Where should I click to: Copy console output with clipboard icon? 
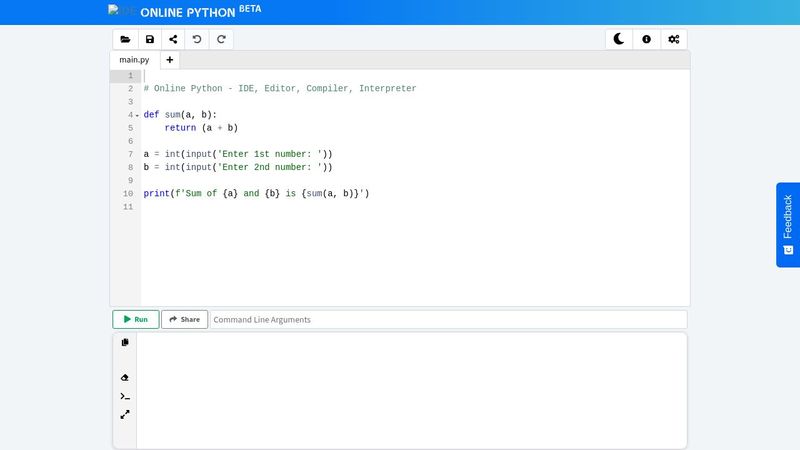[125, 342]
